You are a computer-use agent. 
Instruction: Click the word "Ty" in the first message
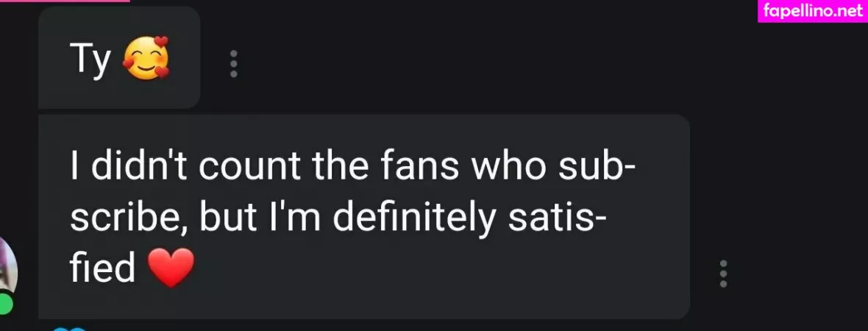tap(90, 60)
